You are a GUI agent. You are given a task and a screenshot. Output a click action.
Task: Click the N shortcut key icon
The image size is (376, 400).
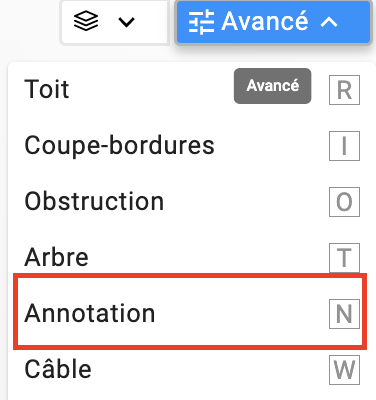click(x=344, y=314)
